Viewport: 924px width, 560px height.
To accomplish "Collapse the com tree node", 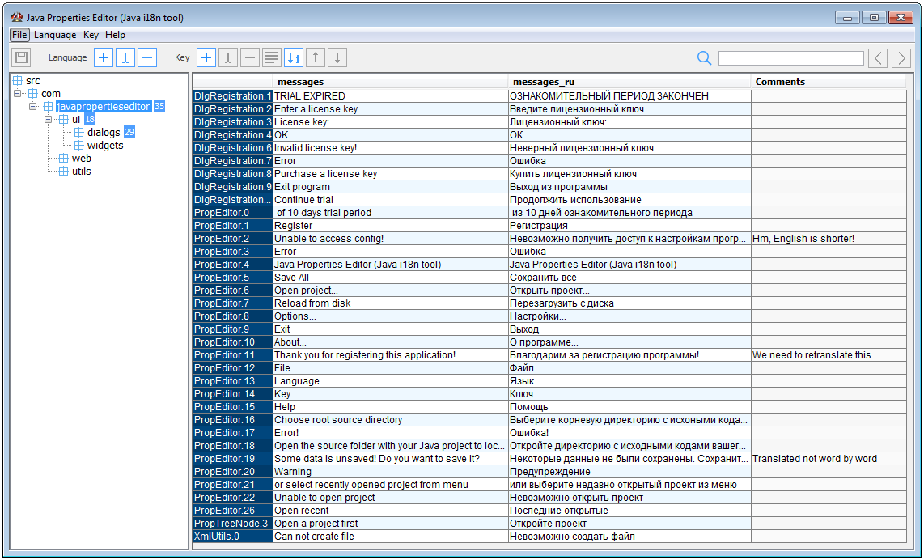I will [x=18, y=93].
